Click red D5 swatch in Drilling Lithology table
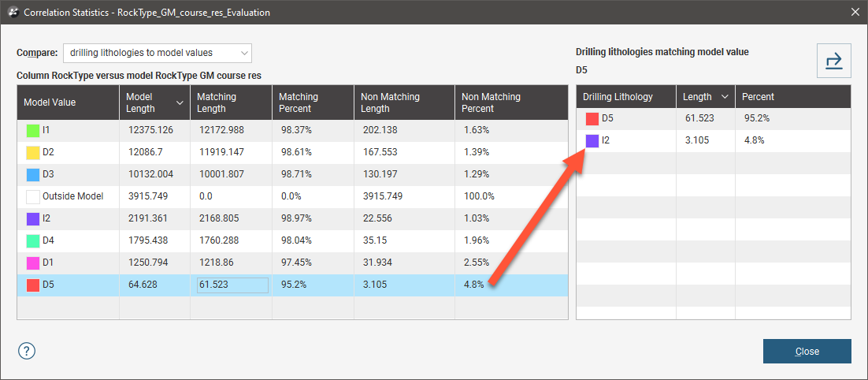 [x=592, y=119]
